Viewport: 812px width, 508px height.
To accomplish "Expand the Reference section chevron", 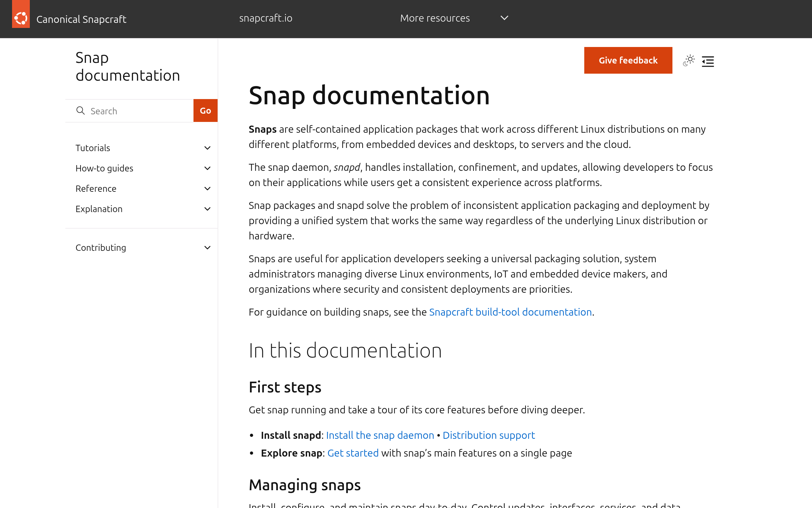I will tap(207, 189).
